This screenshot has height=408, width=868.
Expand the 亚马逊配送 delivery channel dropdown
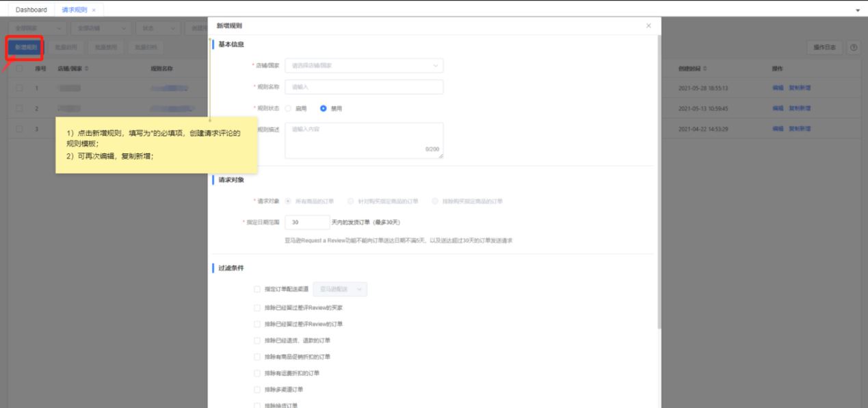(340, 290)
